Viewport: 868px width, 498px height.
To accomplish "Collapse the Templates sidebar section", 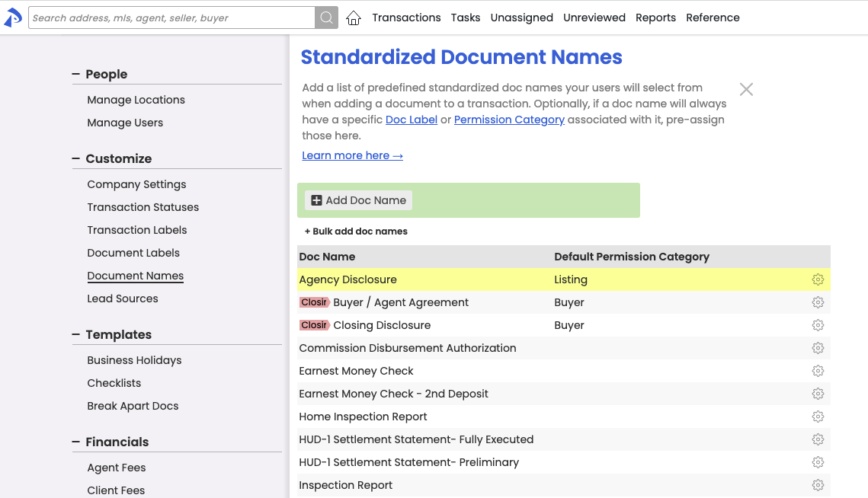I will [75, 334].
